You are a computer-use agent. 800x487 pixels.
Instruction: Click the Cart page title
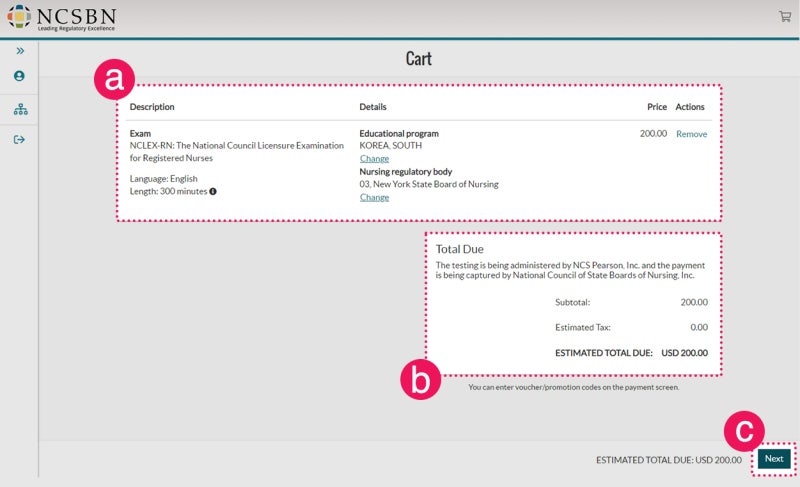coord(419,59)
